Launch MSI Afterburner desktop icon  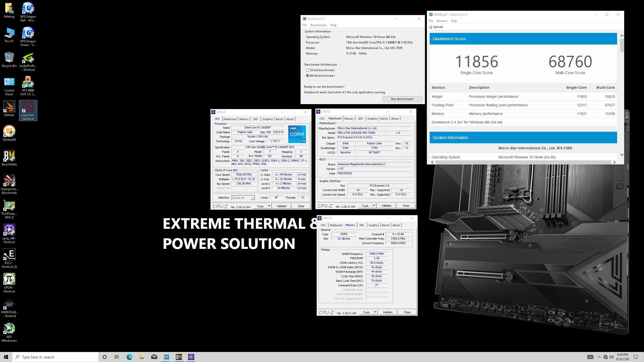[x=9, y=332]
